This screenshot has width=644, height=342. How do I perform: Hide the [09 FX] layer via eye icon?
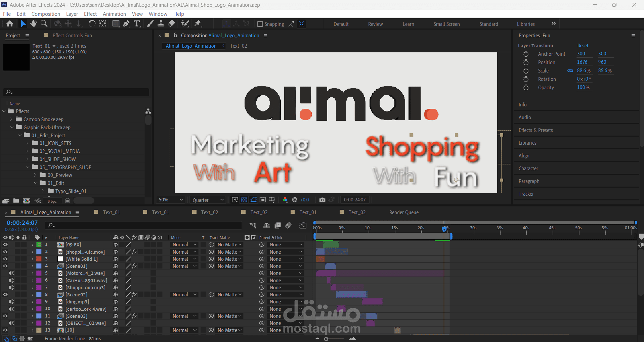tap(5, 245)
